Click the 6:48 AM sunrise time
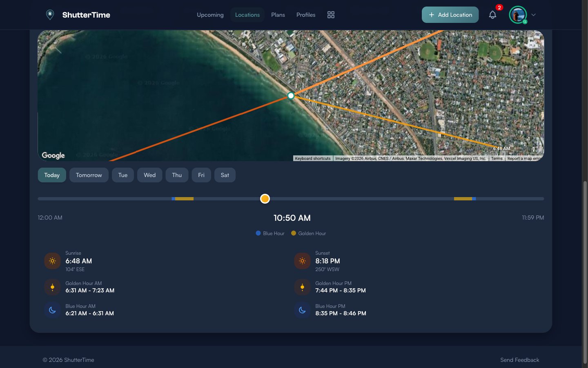 (x=79, y=261)
